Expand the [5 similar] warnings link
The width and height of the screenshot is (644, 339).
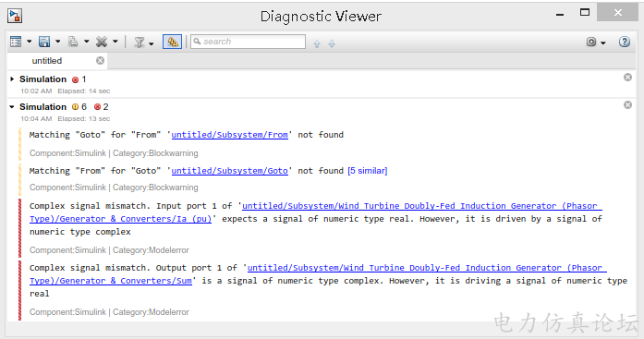coord(368,171)
